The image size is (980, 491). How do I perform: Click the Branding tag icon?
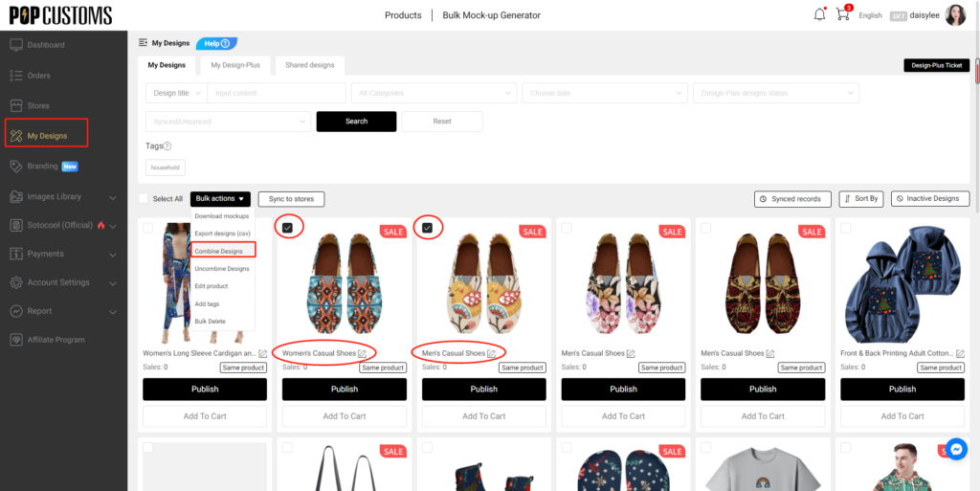pos(16,167)
